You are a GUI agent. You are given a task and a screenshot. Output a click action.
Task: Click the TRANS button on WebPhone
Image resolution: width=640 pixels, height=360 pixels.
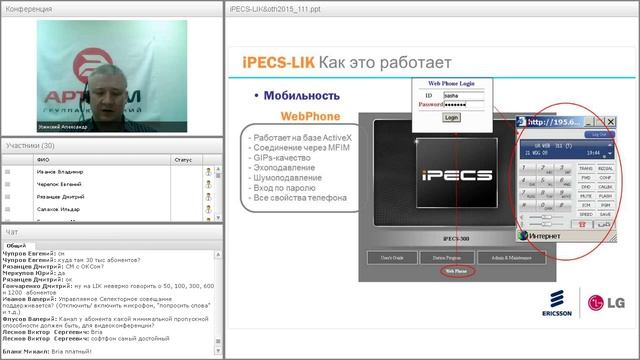(586, 169)
